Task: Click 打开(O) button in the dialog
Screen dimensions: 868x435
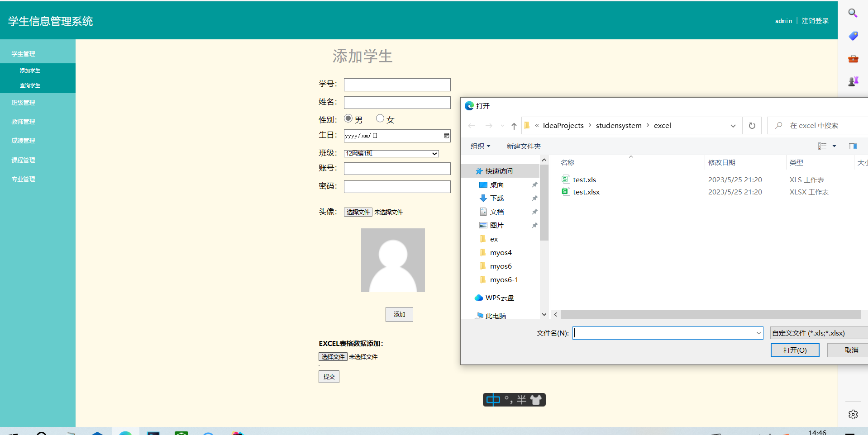Action: coord(795,350)
